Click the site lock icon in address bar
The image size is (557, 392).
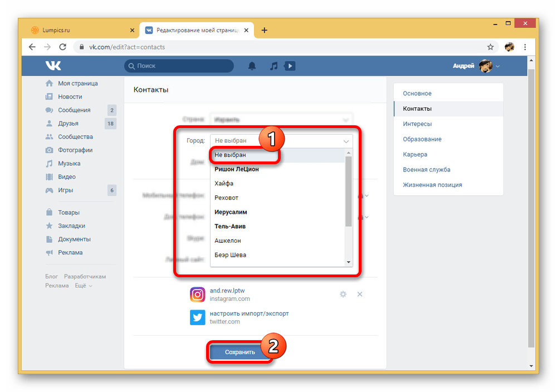[82, 47]
